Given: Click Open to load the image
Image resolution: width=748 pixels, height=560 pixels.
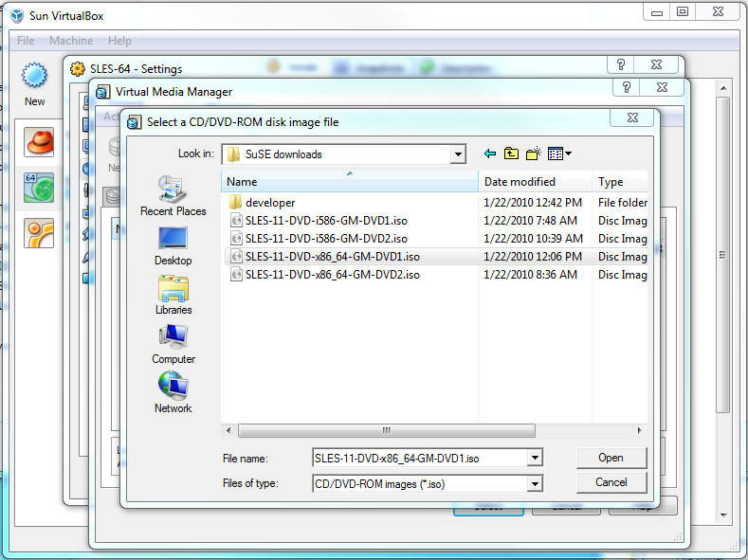Looking at the screenshot, I should click(611, 458).
